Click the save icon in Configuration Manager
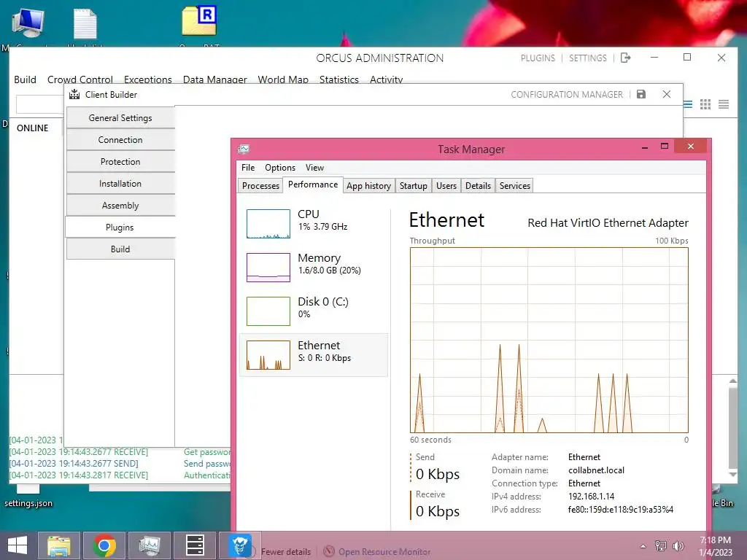The height and width of the screenshot is (560, 747). [x=641, y=94]
